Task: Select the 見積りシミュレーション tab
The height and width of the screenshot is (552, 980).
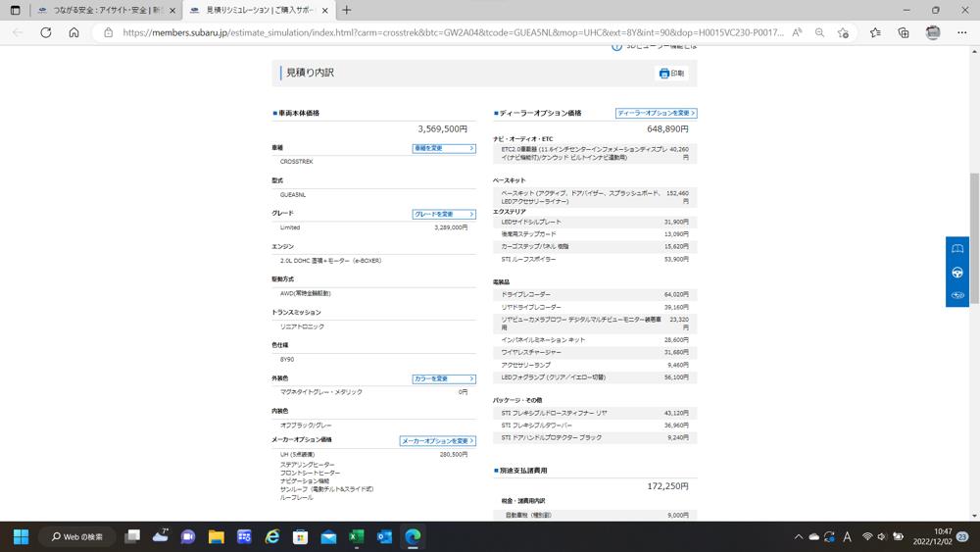Action: (259, 10)
